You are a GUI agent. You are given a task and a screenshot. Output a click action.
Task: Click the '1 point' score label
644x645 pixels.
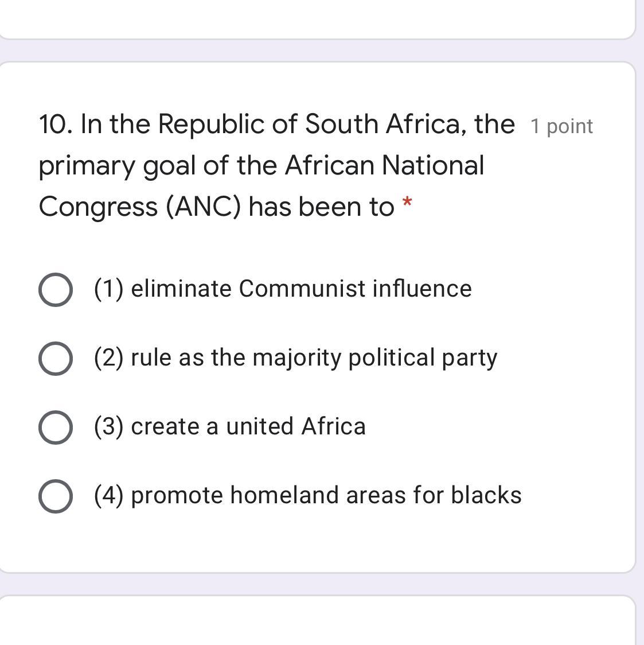coord(561,126)
